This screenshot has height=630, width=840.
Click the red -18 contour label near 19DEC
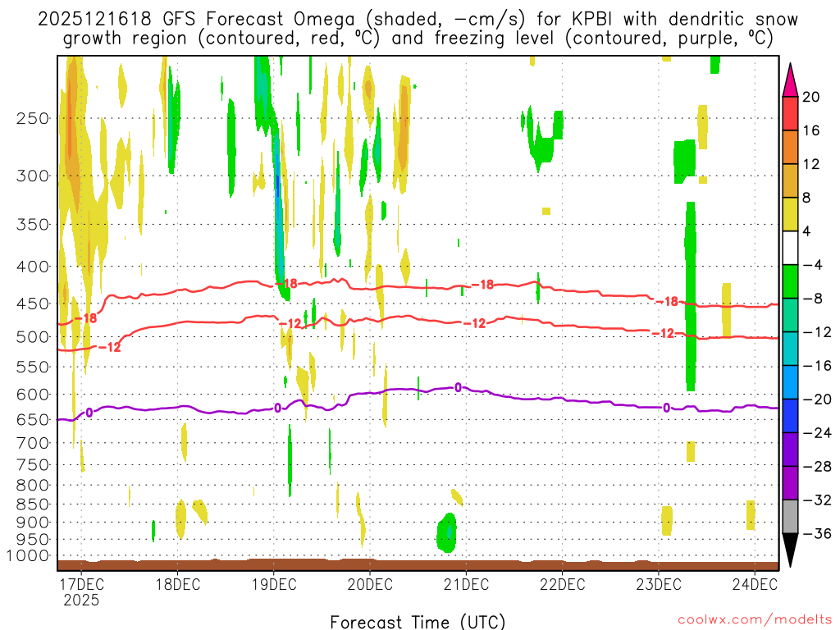click(286, 283)
